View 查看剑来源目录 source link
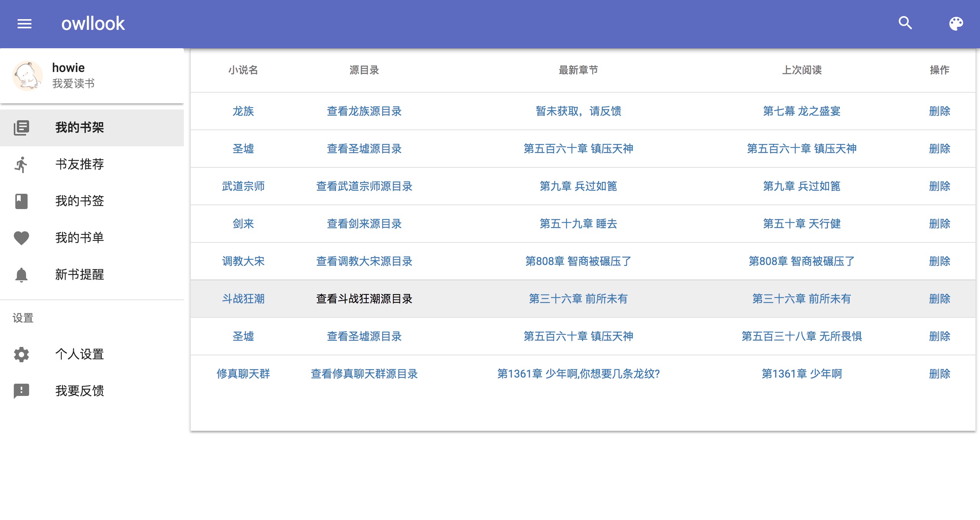Image resolution: width=980 pixels, height=520 pixels. pyautogui.click(x=364, y=224)
